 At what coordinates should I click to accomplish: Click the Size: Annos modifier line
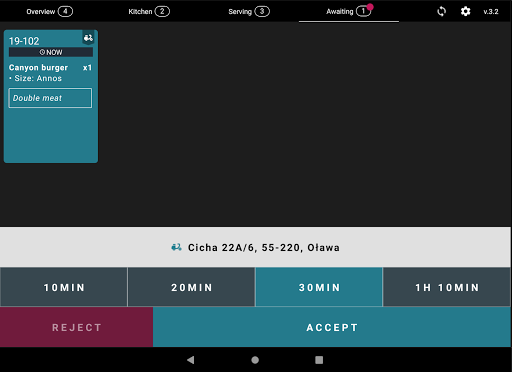coord(35,78)
